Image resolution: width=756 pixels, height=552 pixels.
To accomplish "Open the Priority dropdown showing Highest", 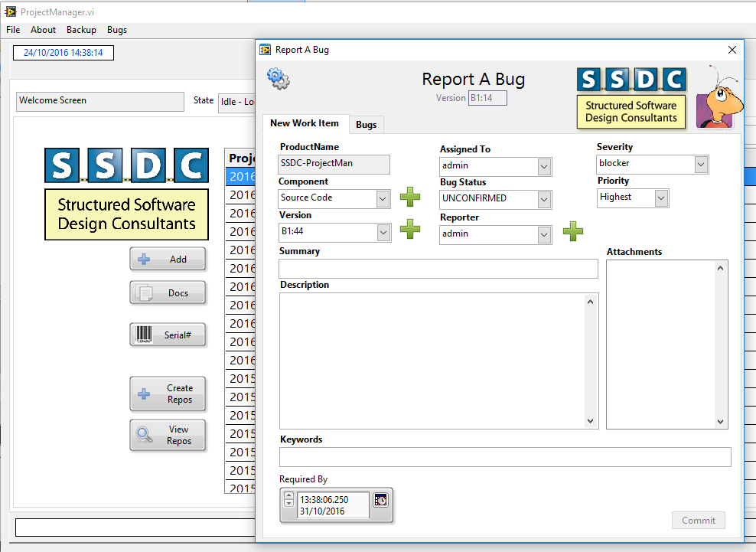I will pyautogui.click(x=661, y=198).
